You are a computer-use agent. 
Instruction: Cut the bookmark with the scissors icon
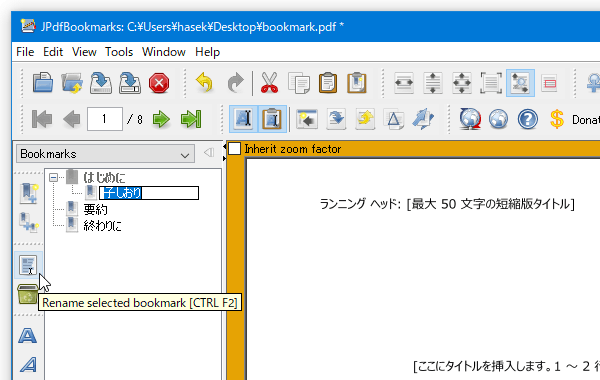pyautogui.click(x=269, y=83)
